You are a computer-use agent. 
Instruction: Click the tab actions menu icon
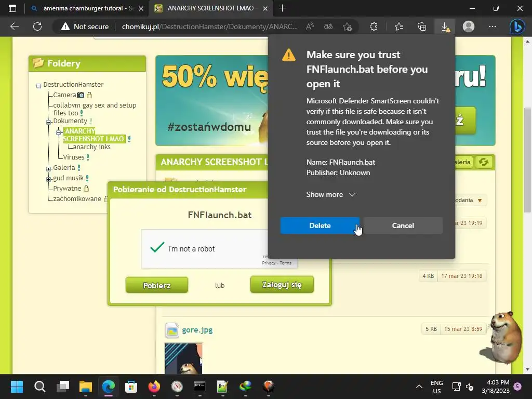12,8
